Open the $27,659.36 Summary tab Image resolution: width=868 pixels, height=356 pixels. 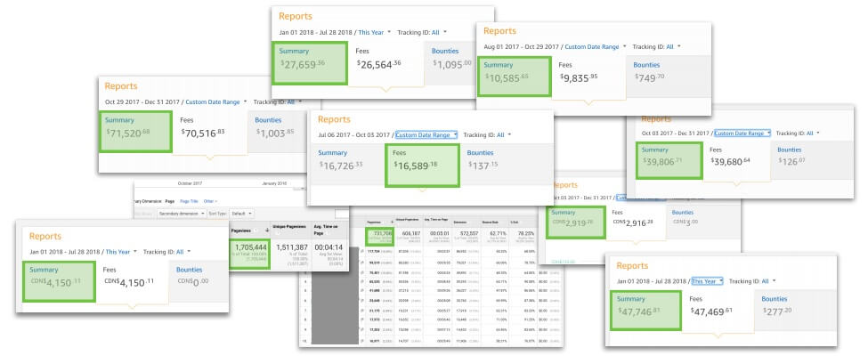310,62
